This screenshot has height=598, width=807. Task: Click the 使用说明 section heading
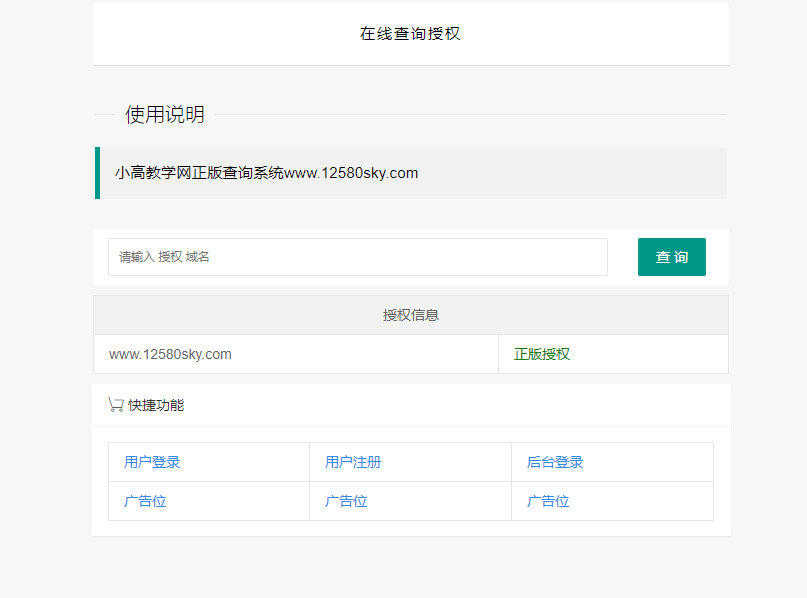(165, 114)
